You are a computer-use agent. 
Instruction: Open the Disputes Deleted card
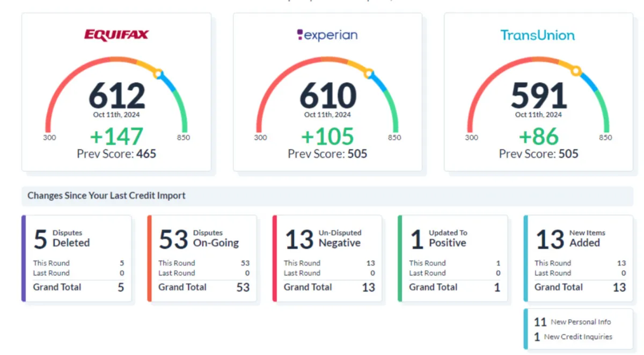click(76, 258)
